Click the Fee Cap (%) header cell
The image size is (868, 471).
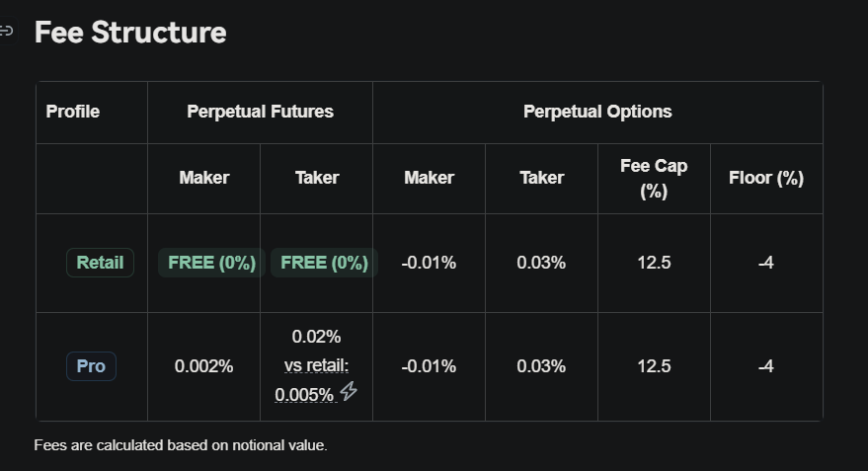[654, 178]
